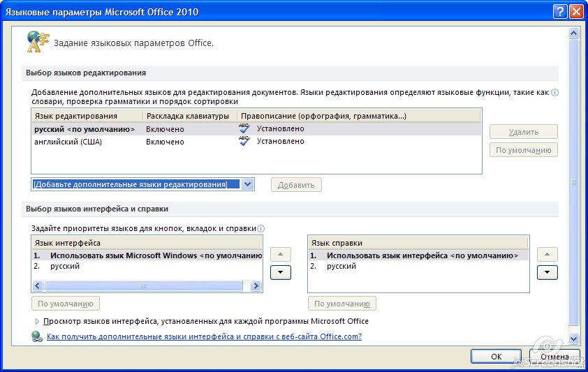Click the language settings globe icon
This screenshot has height=372, width=588.
[x=38, y=41]
